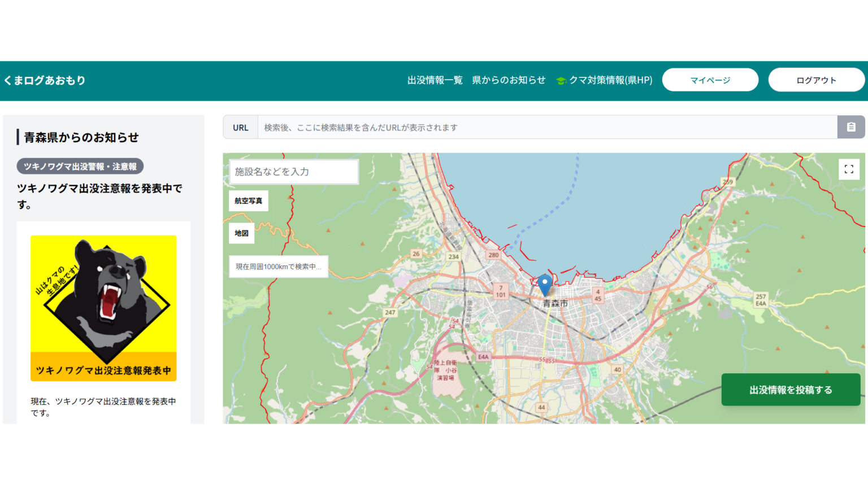Expand the map to fullscreen
868x485 pixels.
pyautogui.click(x=849, y=169)
